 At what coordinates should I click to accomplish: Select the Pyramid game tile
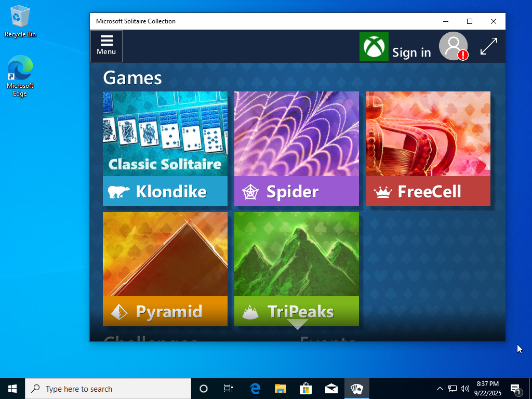[x=165, y=269]
